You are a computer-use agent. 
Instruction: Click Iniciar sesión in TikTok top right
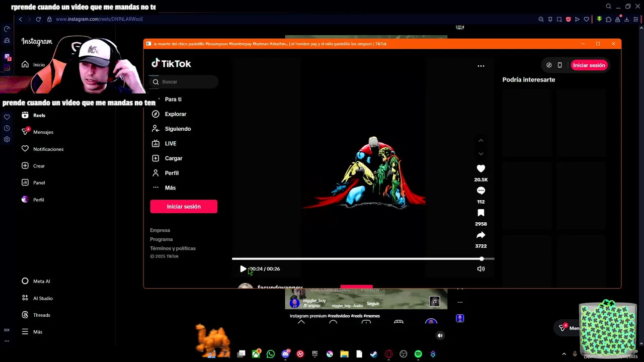(589, 65)
